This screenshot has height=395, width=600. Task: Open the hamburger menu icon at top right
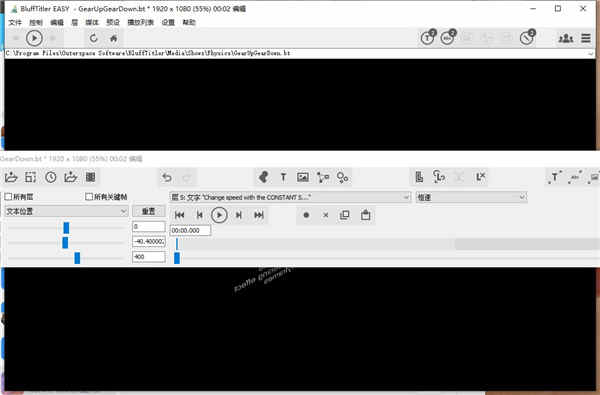[x=585, y=38]
